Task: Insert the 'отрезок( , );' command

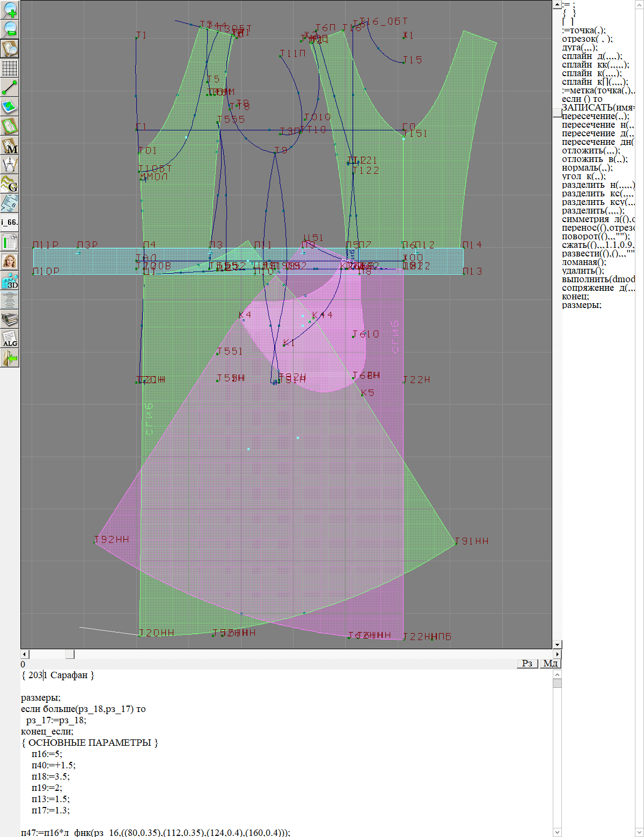Action: coord(587,39)
